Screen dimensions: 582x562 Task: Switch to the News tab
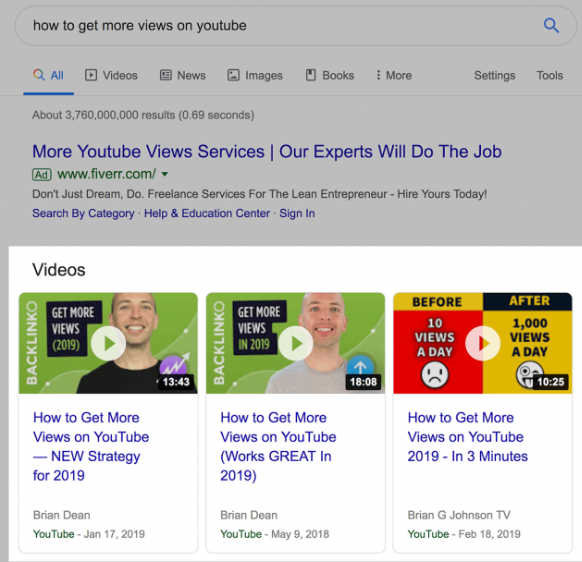coord(183,75)
